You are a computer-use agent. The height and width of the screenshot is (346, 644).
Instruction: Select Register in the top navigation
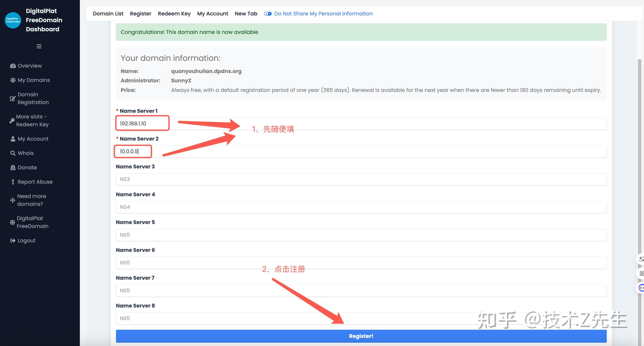pyautogui.click(x=141, y=13)
